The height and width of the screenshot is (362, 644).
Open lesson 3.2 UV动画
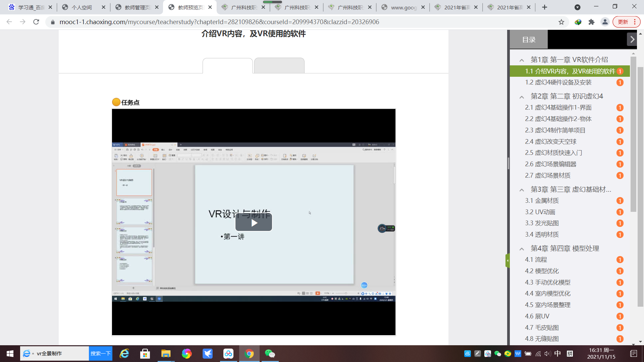540,212
